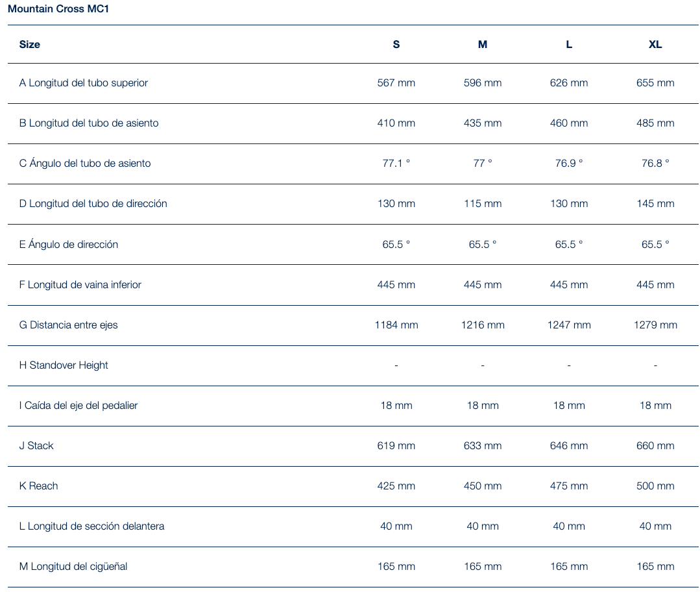Click the S size column header
The image size is (700, 592).
pyautogui.click(x=396, y=44)
